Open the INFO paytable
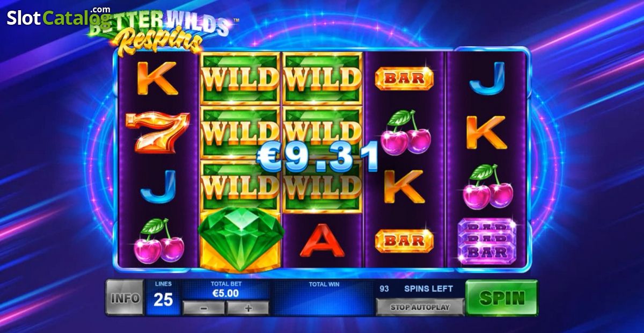This screenshot has height=333, width=644. [125, 298]
